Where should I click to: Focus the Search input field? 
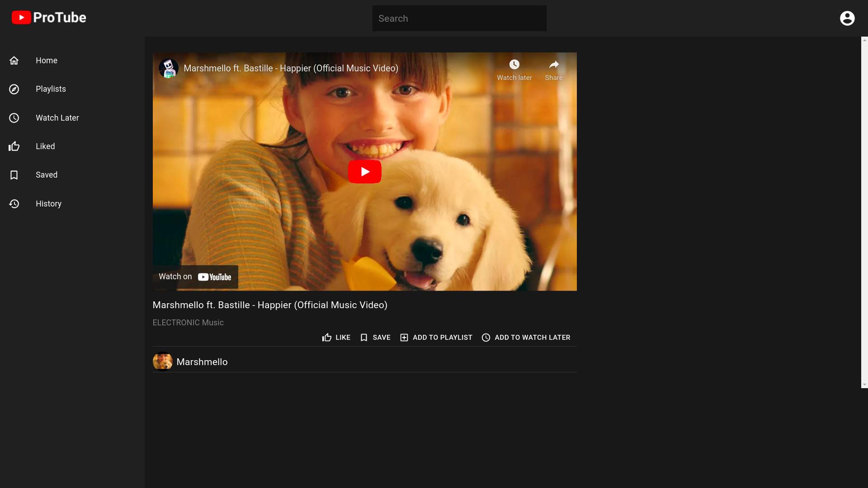tap(459, 19)
